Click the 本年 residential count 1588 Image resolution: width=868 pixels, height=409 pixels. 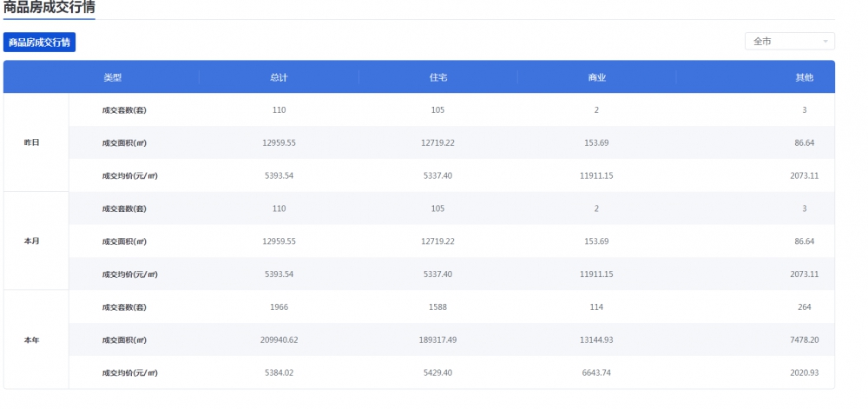click(x=437, y=307)
